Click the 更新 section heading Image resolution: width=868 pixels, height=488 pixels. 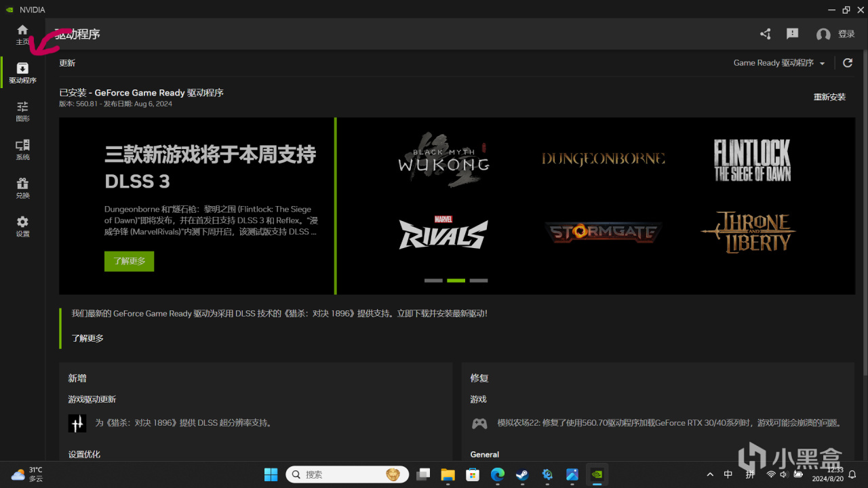point(67,63)
